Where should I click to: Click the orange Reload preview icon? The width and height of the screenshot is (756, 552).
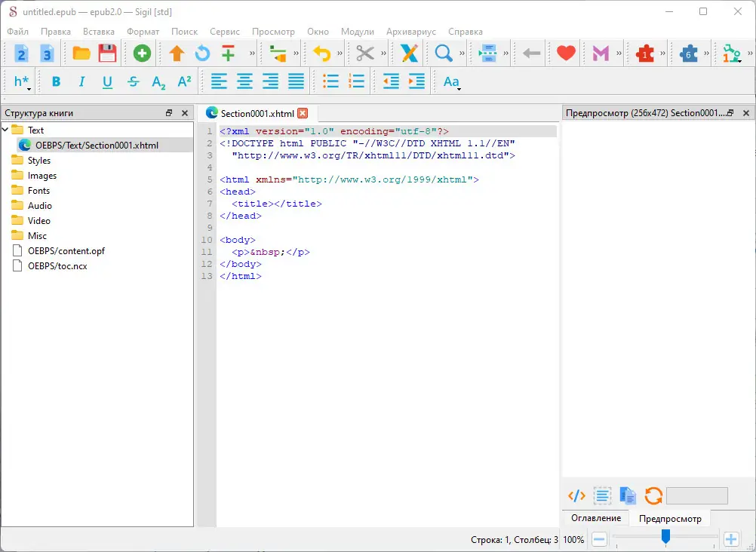click(x=653, y=495)
